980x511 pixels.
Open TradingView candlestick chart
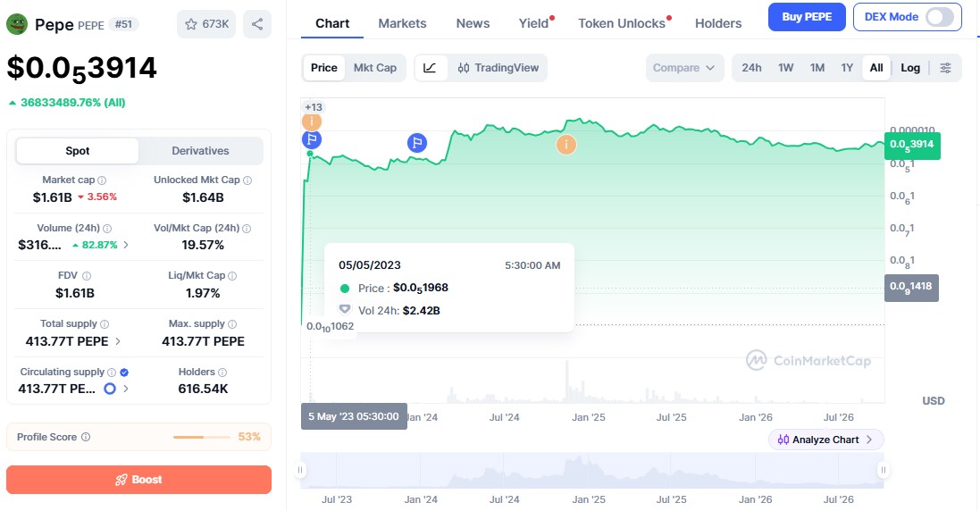(498, 68)
